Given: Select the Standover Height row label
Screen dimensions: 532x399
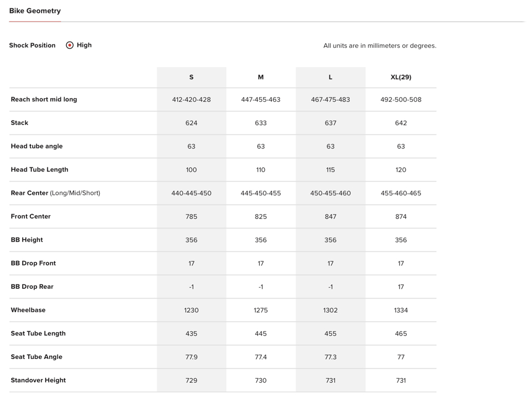Looking at the screenshot, I should coord(38,380).
